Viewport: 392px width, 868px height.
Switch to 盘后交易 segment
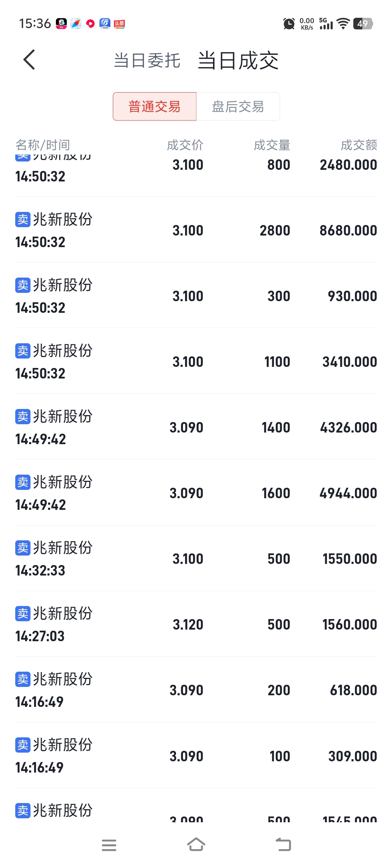click(238, 107)
